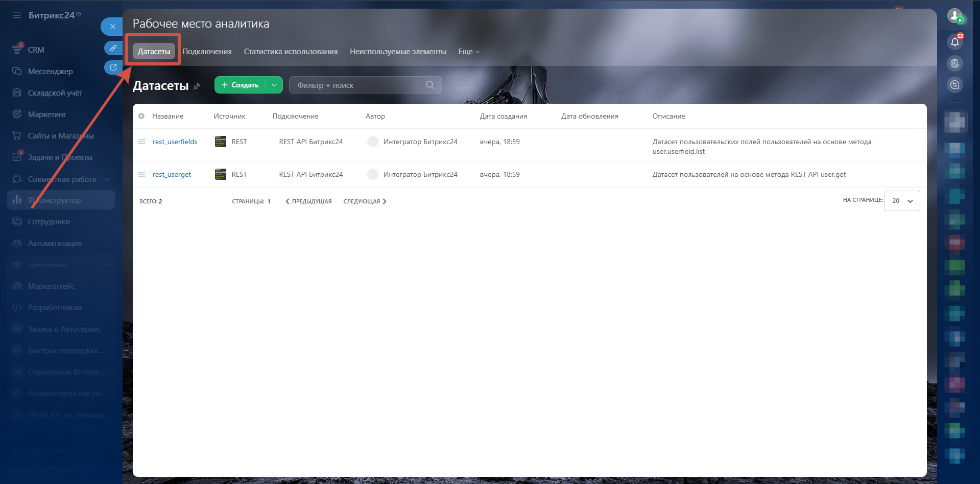The image size is (980, 484).
Task: Pin the Датасеты page with pin icon
Action: (x=197, y=86)
